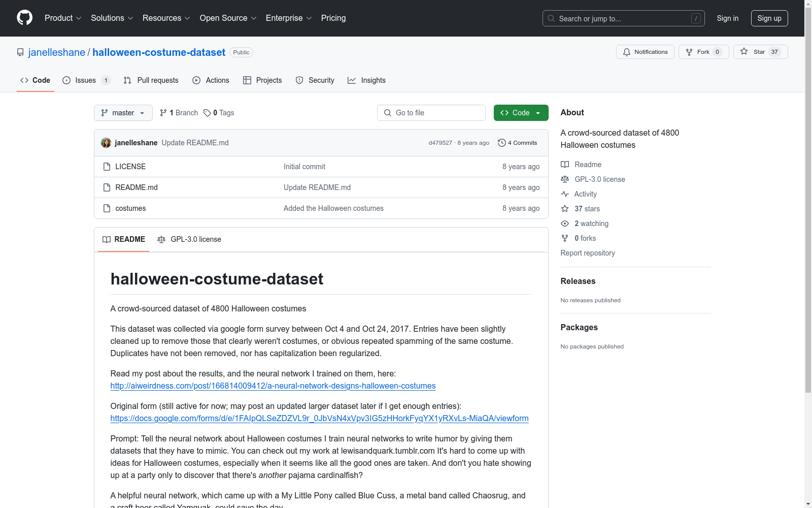View the 2 watching link
This screenshot has height=508, width=812.
(585, 224)
